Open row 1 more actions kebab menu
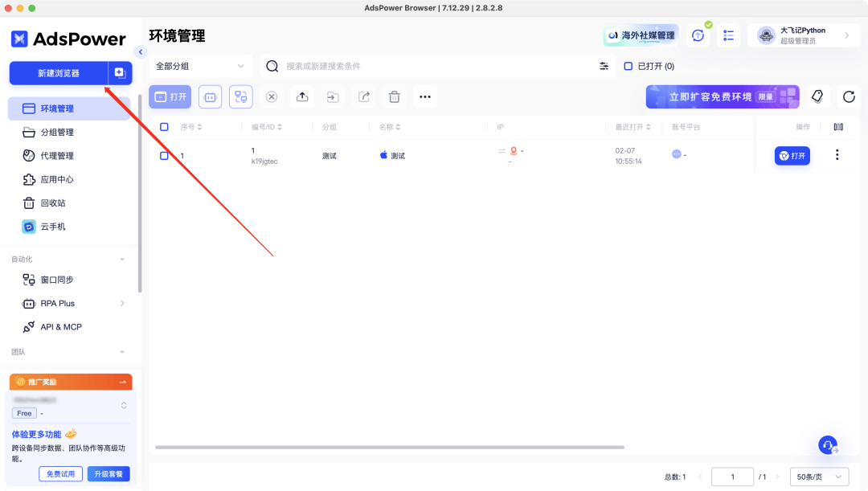Image resolution: width=868 pixels, height=491 pixels. pos(837,155)
